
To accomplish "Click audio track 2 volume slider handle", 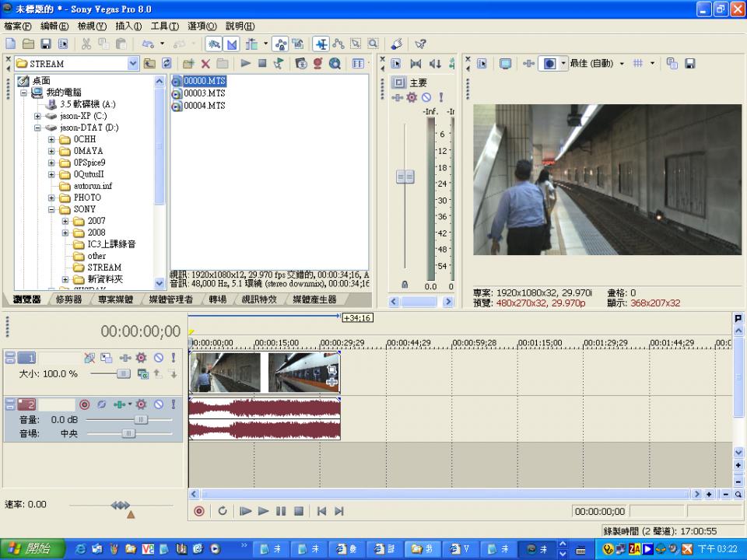I will pyautogui.click(x=140, y=419).
